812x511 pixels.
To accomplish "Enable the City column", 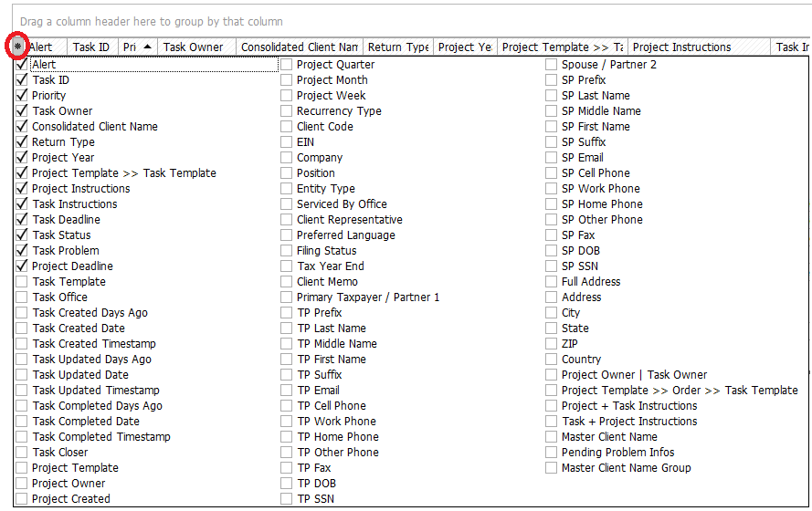I will (552, 313).
